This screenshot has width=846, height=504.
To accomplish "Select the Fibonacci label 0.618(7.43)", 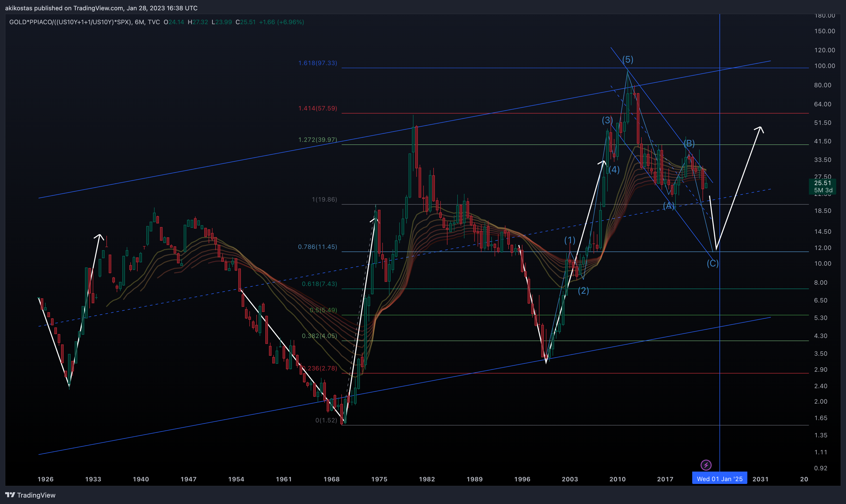I will pos(319,284).
